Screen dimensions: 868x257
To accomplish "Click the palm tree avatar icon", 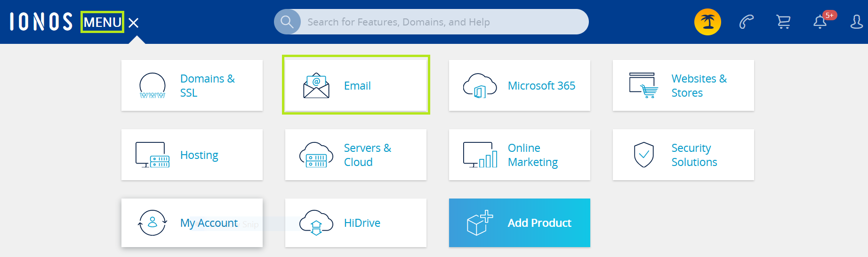I will pos(707,22).
